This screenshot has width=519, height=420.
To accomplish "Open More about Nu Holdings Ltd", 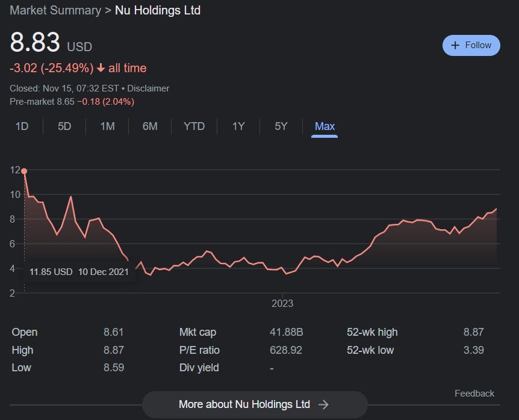I will 255,404.
